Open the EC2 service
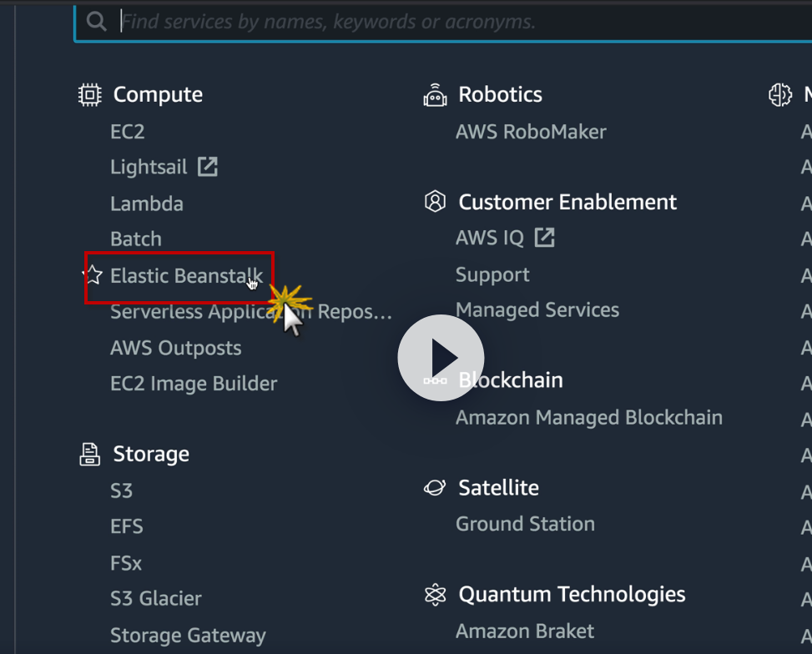Viewport: 812px width, 654px height. click(x=128, y=132)
